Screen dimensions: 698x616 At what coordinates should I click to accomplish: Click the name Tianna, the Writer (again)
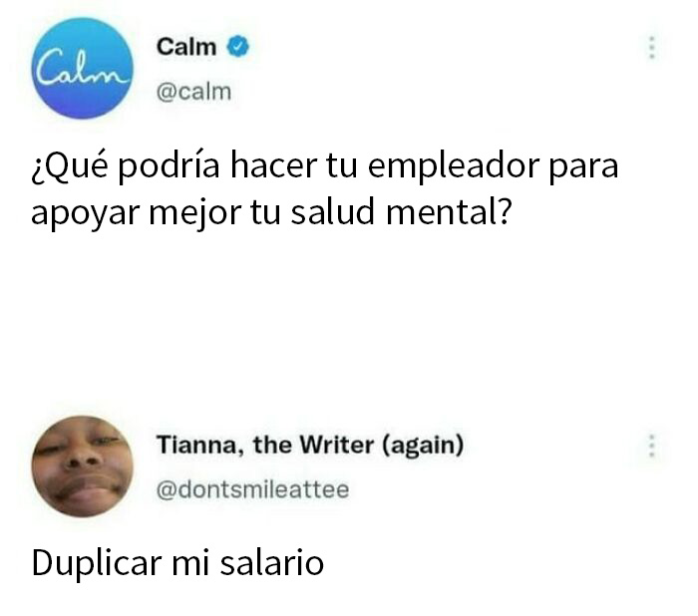(x=310, y=446)
